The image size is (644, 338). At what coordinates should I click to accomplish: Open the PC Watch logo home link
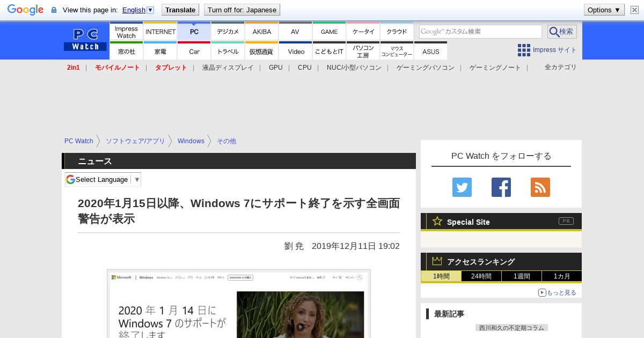(x=85, y=40)
